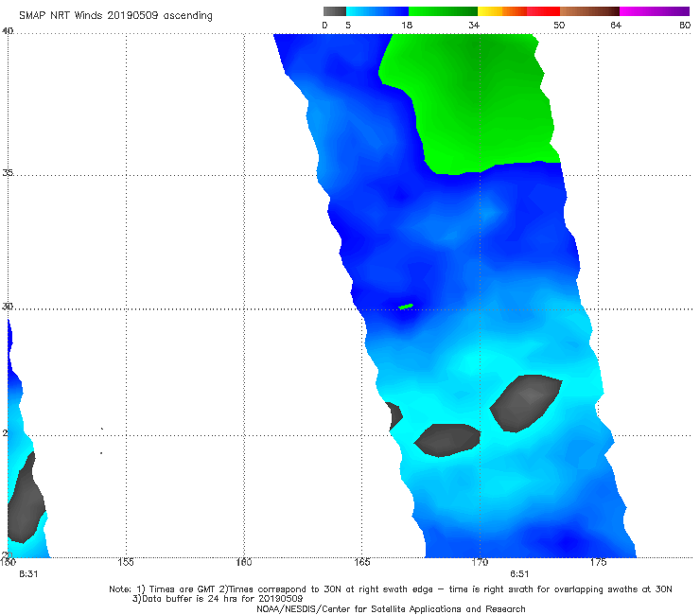
Task: Click the '18' color scale label
Action: click(407, 25)
